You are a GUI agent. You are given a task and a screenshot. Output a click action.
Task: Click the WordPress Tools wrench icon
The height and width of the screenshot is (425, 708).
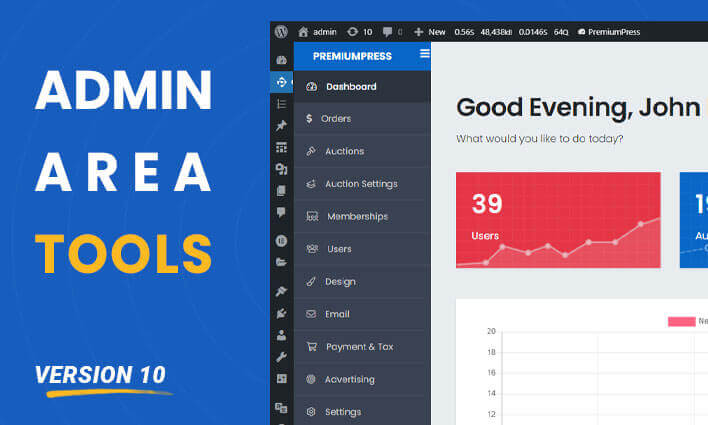pyautogui.click(x=281, y=356)
